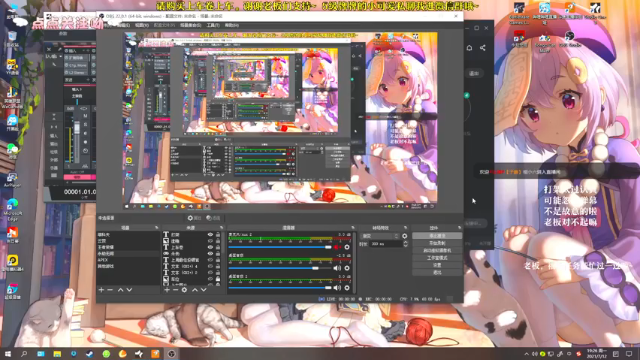Screen dimensions: 640x360
Task: Open source properties gear below the sources list
Action: 184,290
